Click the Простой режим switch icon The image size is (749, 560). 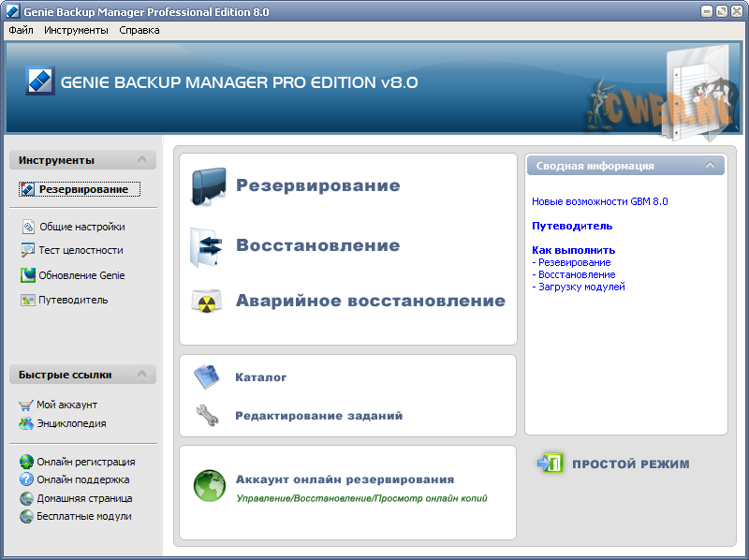pyautogui.click(x=549, y=464)
